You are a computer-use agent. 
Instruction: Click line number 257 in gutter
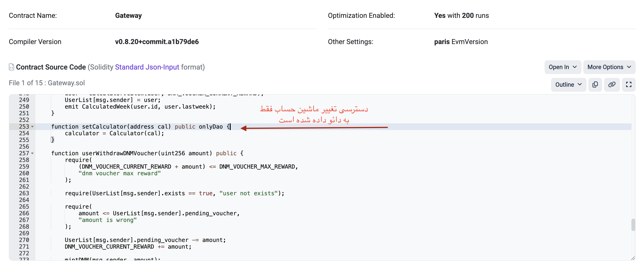tap(24, 153)
